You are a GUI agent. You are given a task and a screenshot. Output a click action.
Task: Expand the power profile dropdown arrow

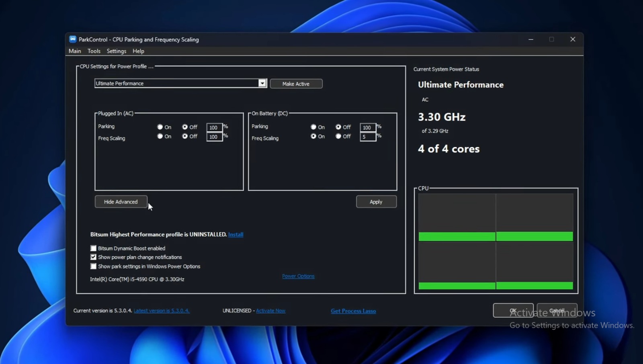point(262,83)
